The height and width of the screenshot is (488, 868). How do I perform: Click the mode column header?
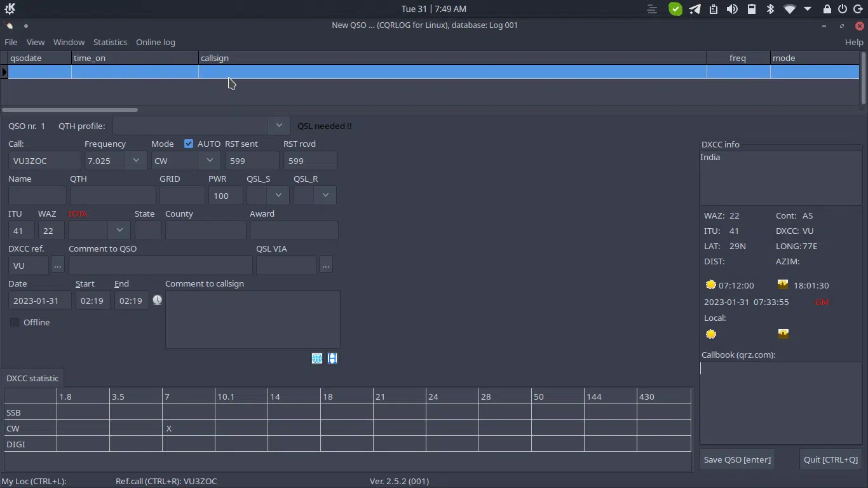[815, 58]
